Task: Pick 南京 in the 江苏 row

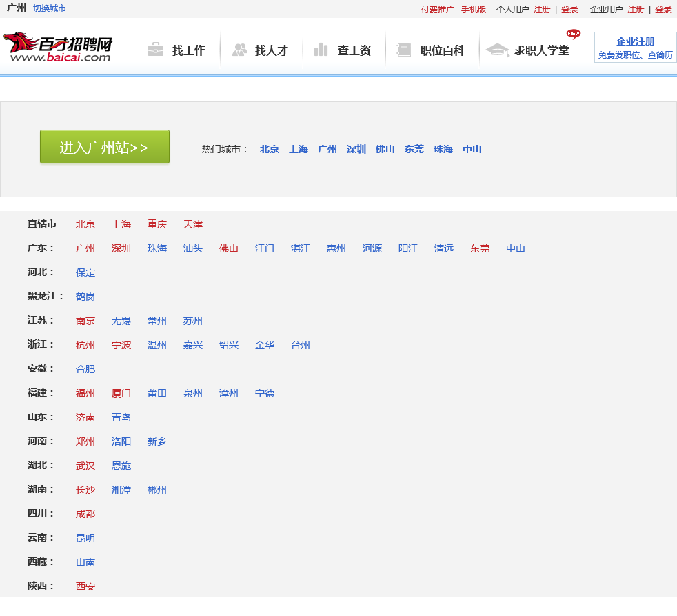Action: pyautogui.click(x=85, y=321)
